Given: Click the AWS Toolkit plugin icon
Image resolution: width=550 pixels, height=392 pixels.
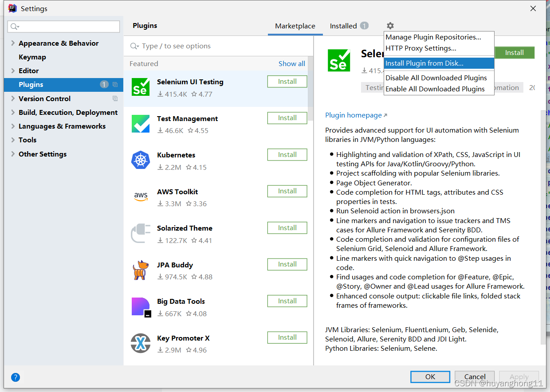Looking at the screenshot, I should (141, 196).
